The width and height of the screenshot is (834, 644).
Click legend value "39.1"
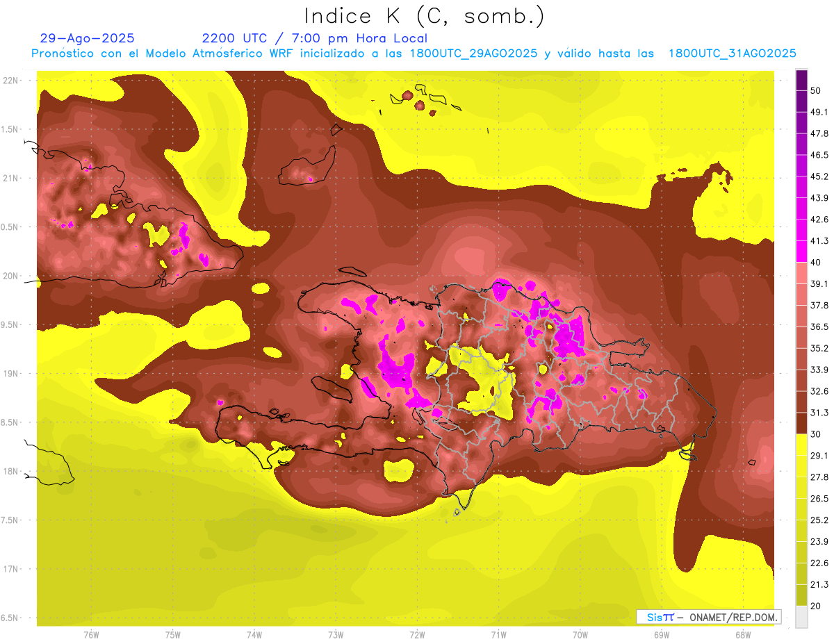(819, 283)
